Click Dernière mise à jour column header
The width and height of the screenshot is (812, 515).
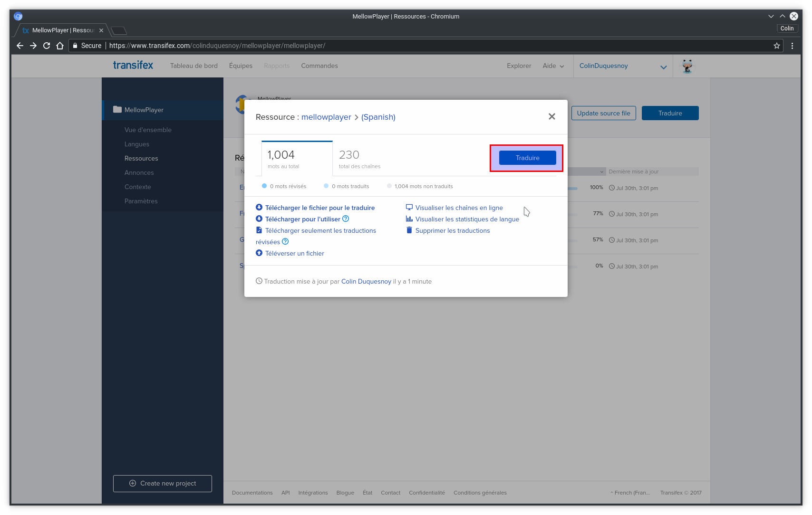click(x=634, y=172)
